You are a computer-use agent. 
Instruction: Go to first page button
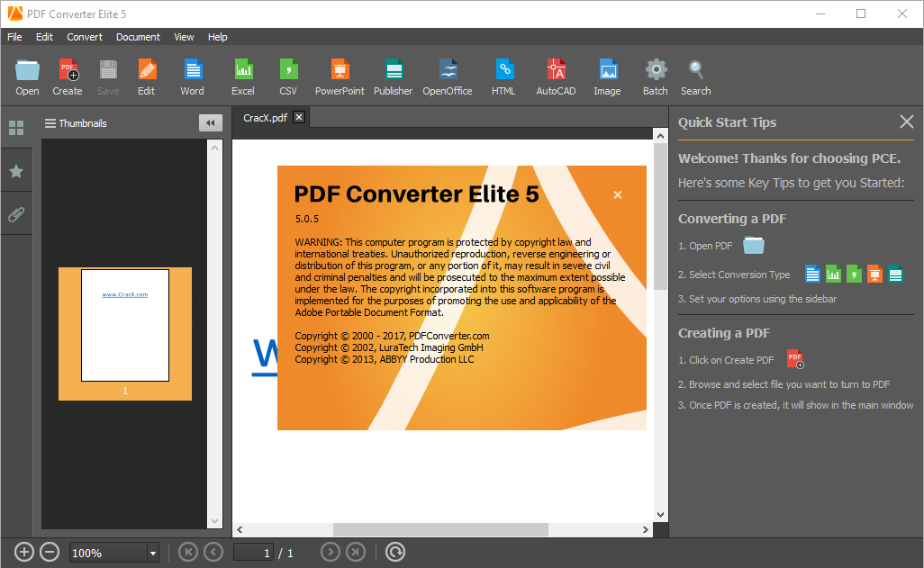(x=188, y=552)
